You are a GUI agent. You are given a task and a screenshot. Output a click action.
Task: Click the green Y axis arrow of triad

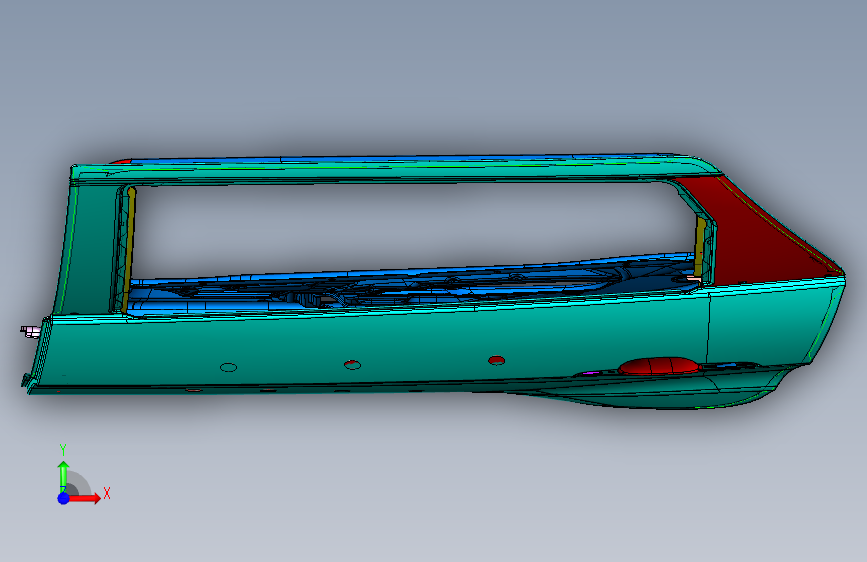click(x=63, y=476)
